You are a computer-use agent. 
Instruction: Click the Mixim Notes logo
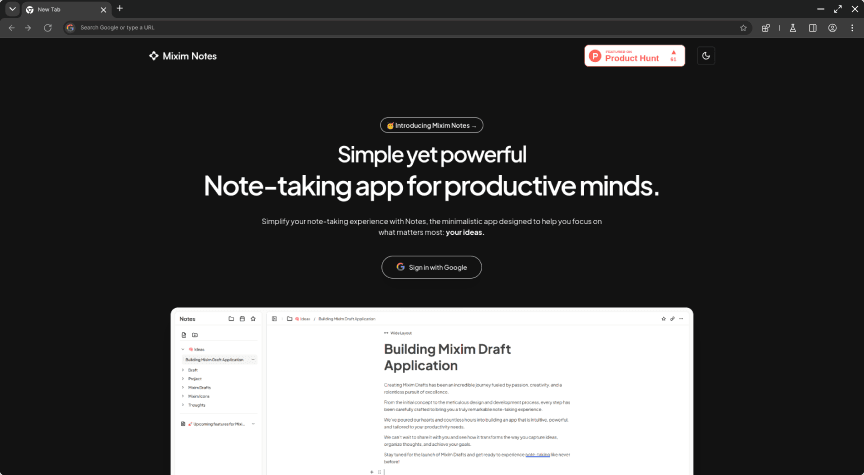click(x=182, y=56)
